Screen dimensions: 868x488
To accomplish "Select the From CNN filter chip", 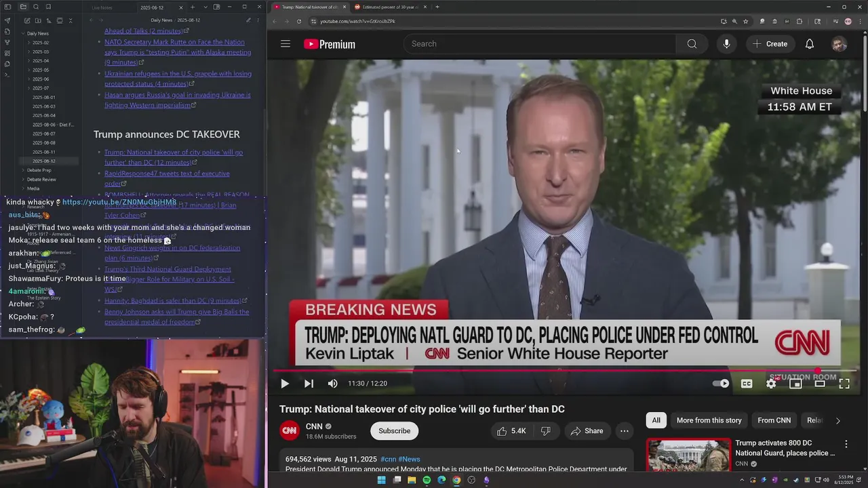I will pyautogui.click(x=774, y=420).
